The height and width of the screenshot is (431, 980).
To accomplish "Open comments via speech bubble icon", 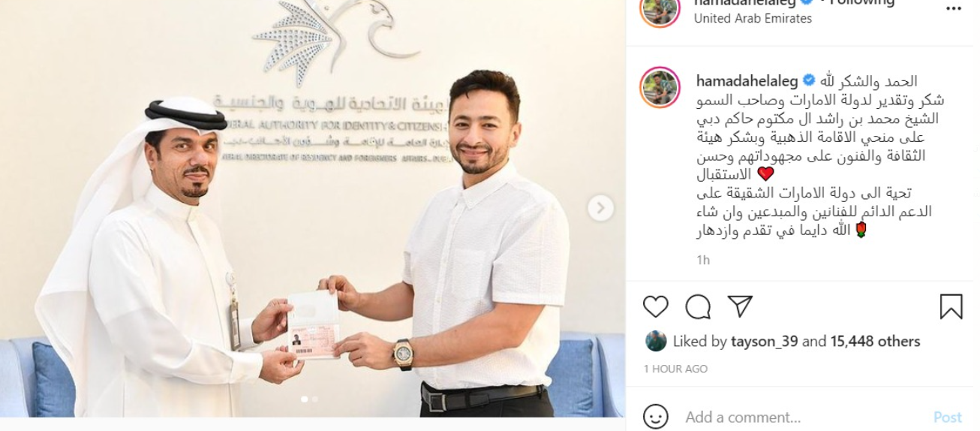I will pyautogui.click(x=698, y=306).
